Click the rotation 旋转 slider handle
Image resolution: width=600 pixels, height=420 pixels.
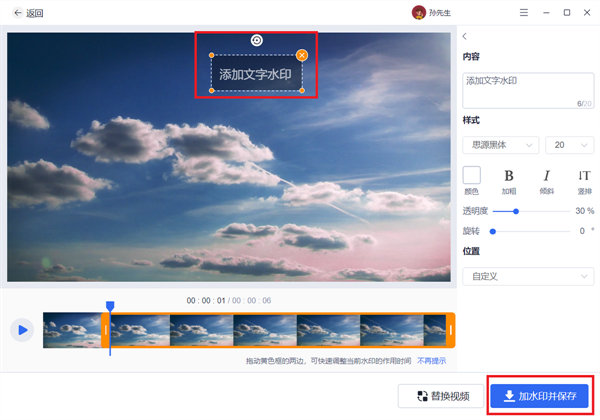click(x=493, y=231)
